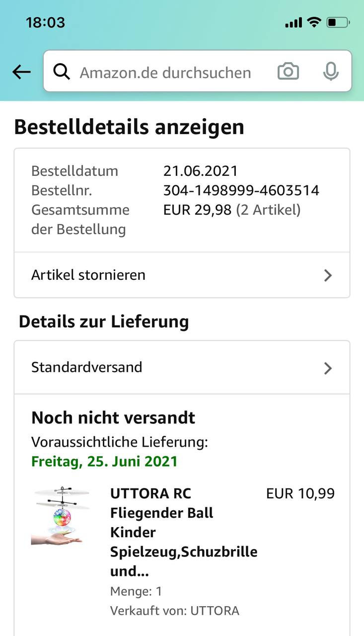Tap the order number 304-1498999-4603514
Image resolution: width=364 pixels, height=636 pixels.
pos(241,190)
